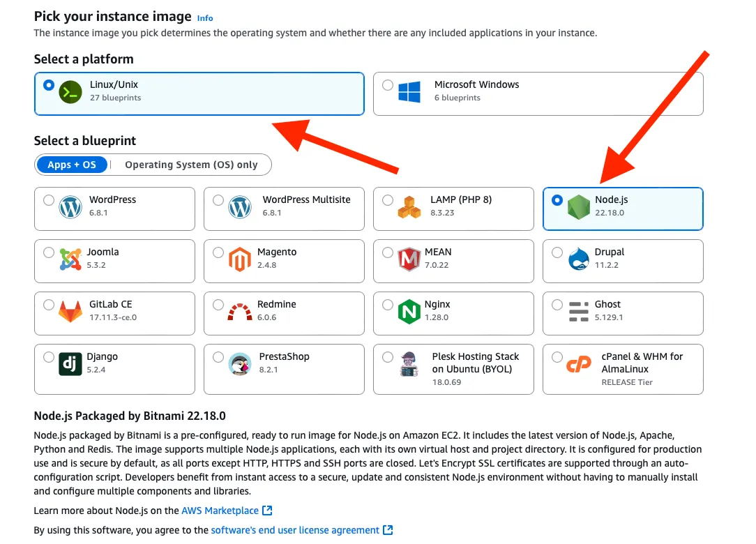This screenshot has height=544, width=756.
Task: Click the Nginx green N icon
Action: pyautogui.click(x=409, y=312)
